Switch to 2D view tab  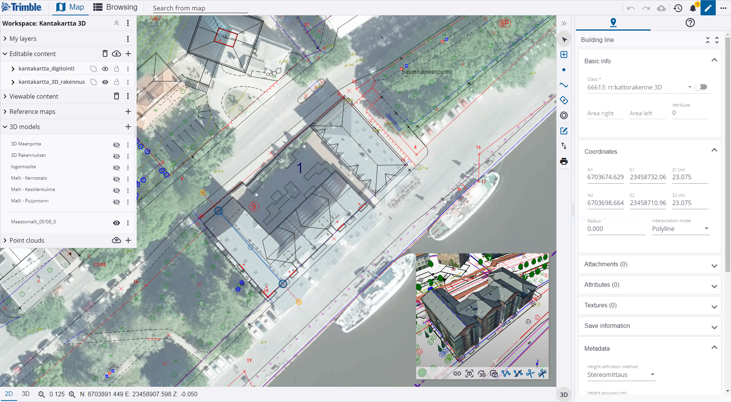(x=8, y=394)
